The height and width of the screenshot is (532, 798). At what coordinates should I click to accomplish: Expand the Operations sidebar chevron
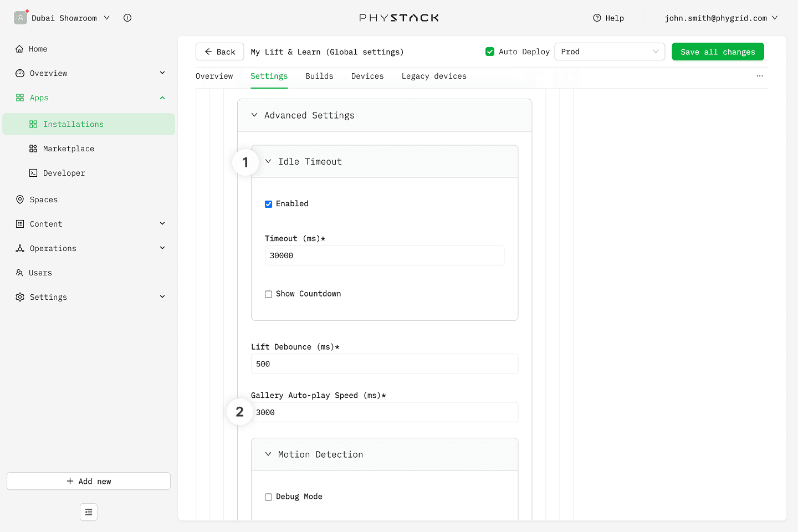(162, 248)
